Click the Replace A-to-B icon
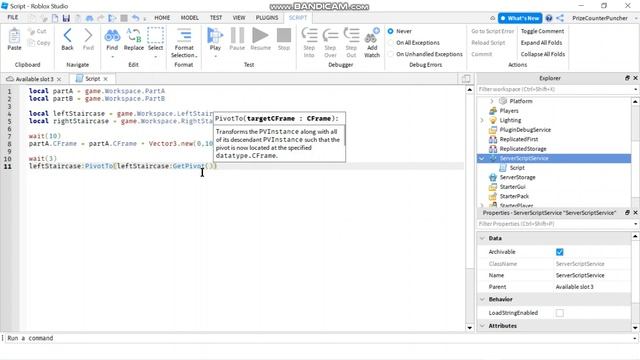The image size is (640, 360). coord(134,35)
